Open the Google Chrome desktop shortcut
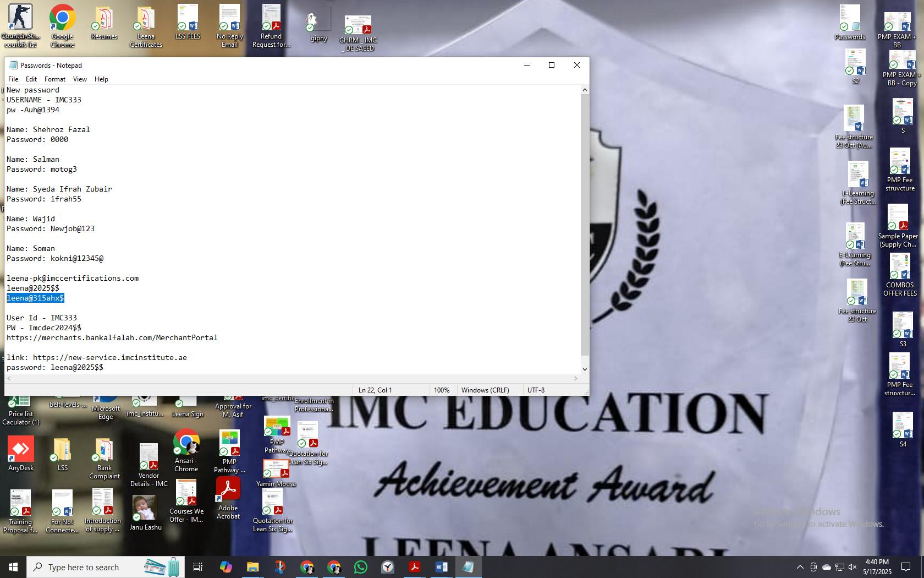Viewport: 924px width, 578px height. coord(62,26)
